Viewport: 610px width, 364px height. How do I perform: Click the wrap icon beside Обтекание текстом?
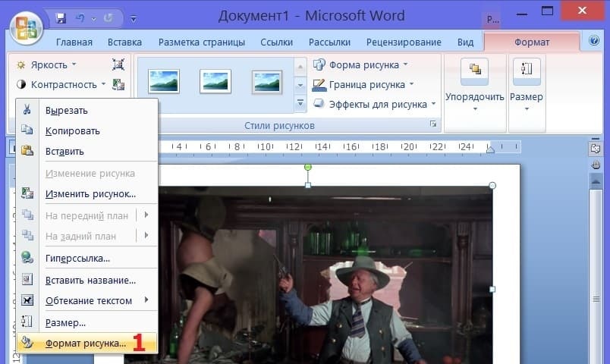tap(27, 300)
